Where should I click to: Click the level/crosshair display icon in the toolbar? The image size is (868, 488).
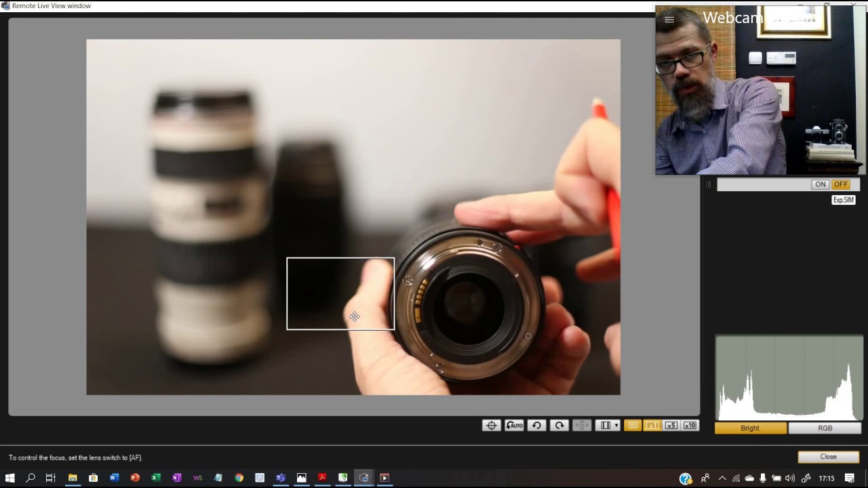pos(492,426)
